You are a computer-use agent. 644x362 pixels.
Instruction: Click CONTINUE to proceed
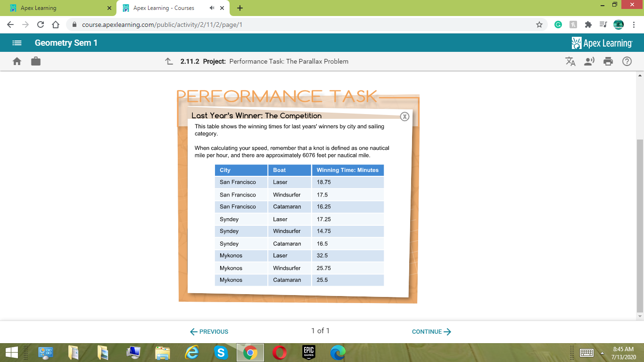coord(430,331)
